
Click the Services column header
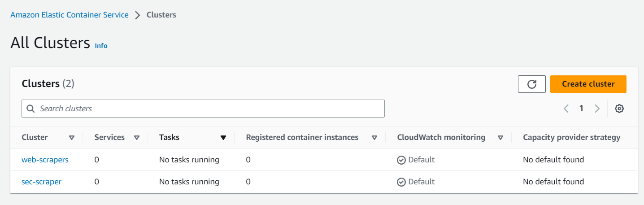coord(109,137)
